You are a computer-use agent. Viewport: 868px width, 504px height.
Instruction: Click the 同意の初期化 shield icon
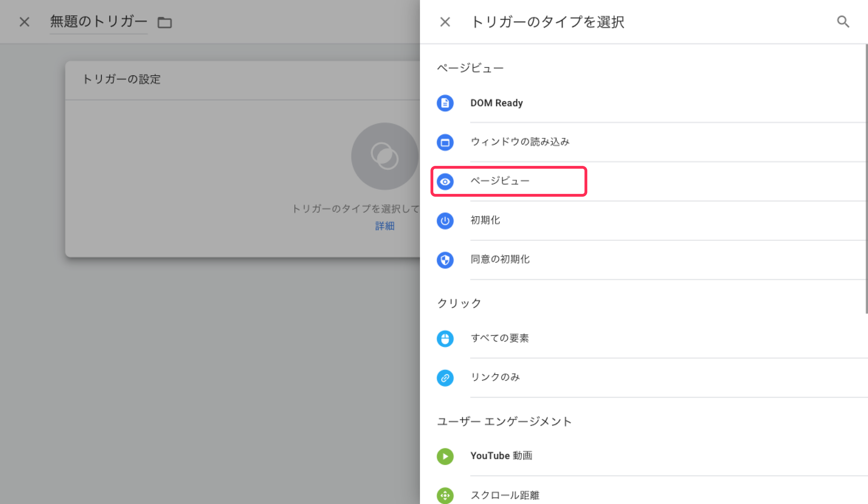(x=445, y=260)
